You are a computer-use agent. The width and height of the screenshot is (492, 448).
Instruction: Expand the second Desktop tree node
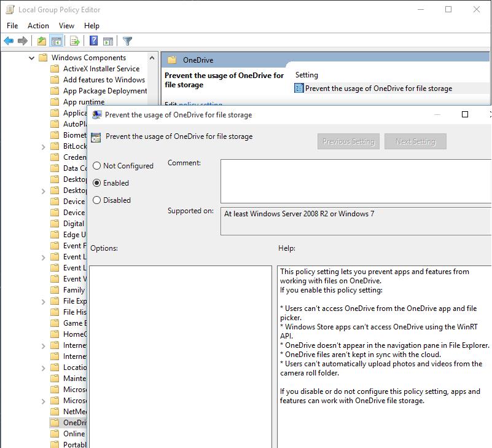click(x=43, y=191)
